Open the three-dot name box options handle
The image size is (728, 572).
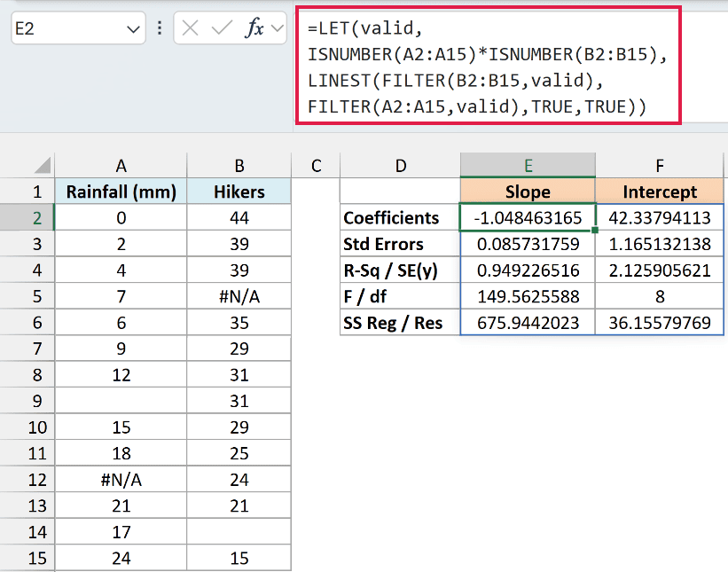(x=160, y=28)
